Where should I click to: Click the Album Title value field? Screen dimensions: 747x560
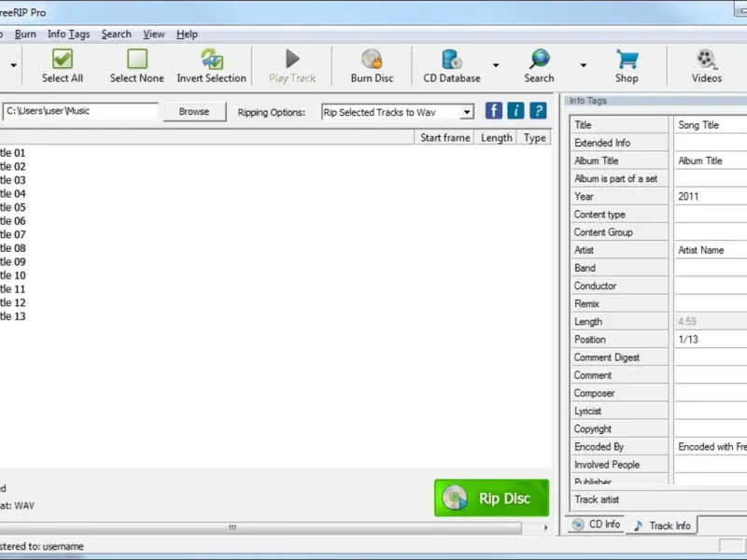(711, 161)
